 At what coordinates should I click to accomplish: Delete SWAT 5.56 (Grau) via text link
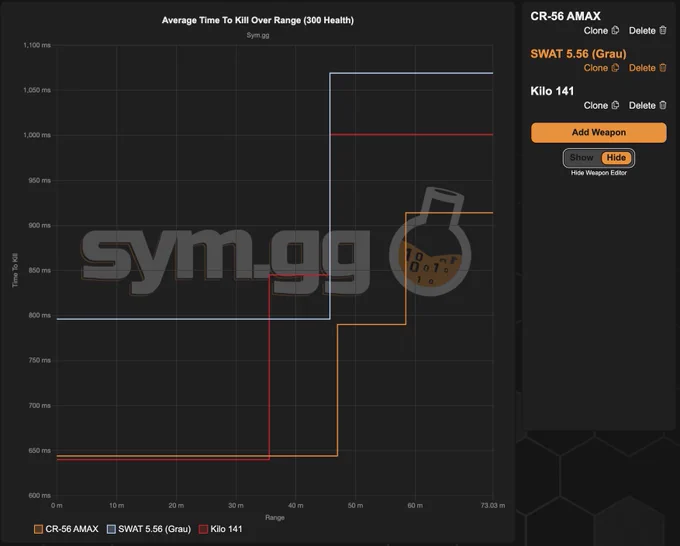tap(642, 68)
